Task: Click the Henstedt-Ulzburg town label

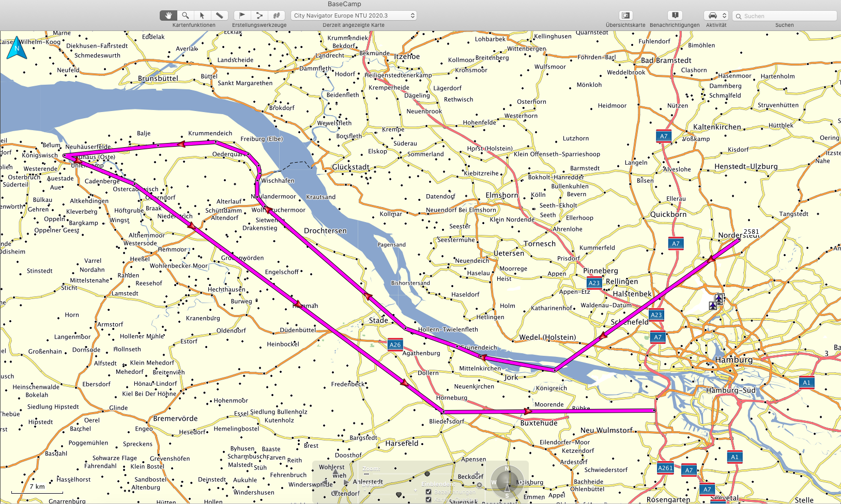Action: pos(746,166)
